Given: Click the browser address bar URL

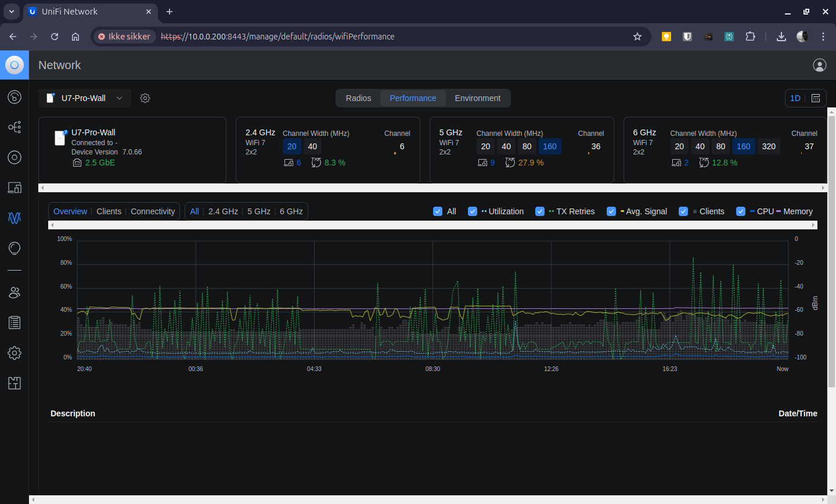Looking at the screenshot, I should coord(278,37).
